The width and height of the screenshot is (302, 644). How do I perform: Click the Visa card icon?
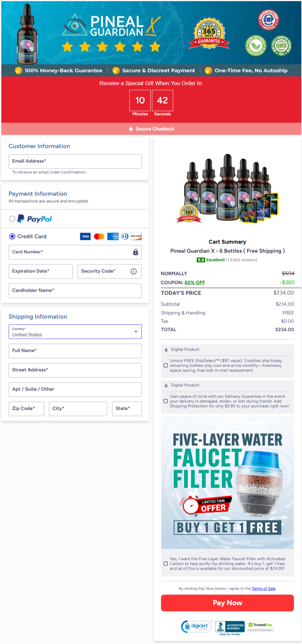85,236
